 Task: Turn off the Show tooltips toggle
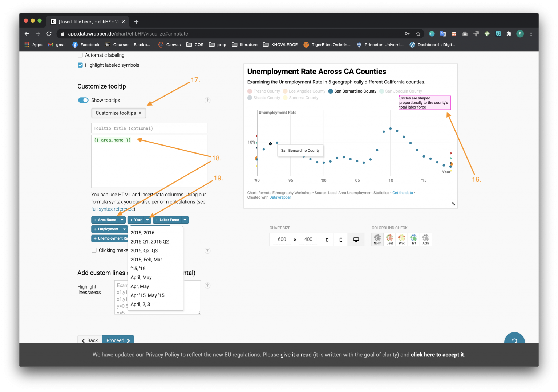pyautogui.click(x=83, y=100)
